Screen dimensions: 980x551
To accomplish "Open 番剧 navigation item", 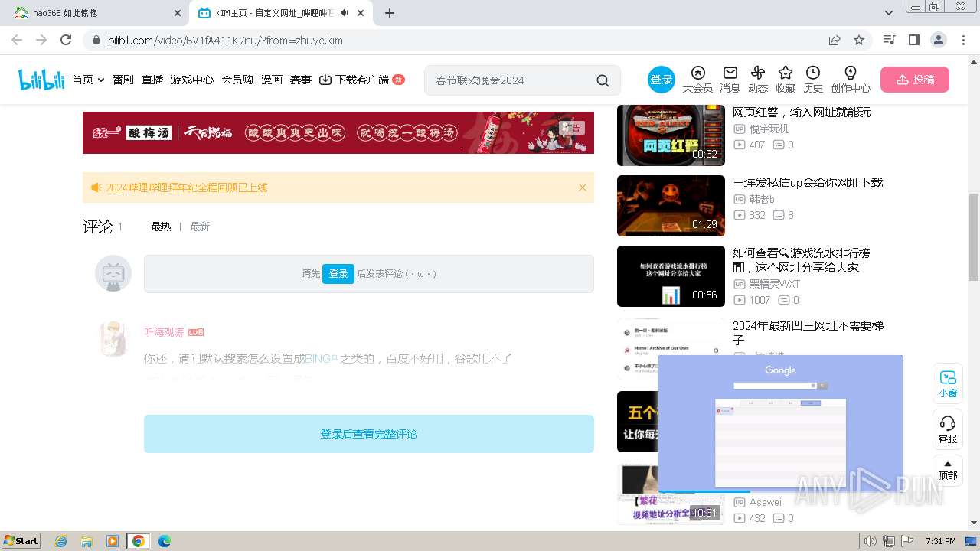I will tap(123, 80).
